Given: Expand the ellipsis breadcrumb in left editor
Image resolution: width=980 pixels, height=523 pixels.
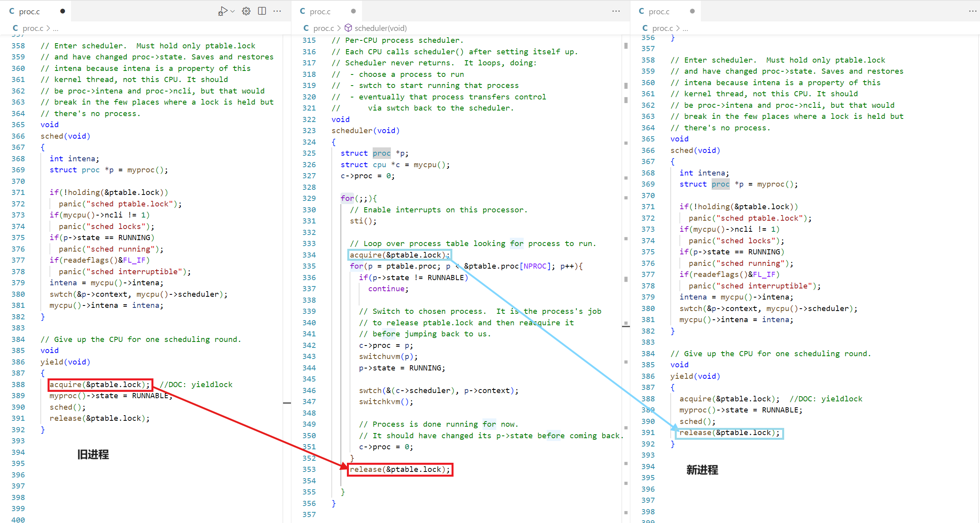Looking at the screenshot, I should [56, 28].
